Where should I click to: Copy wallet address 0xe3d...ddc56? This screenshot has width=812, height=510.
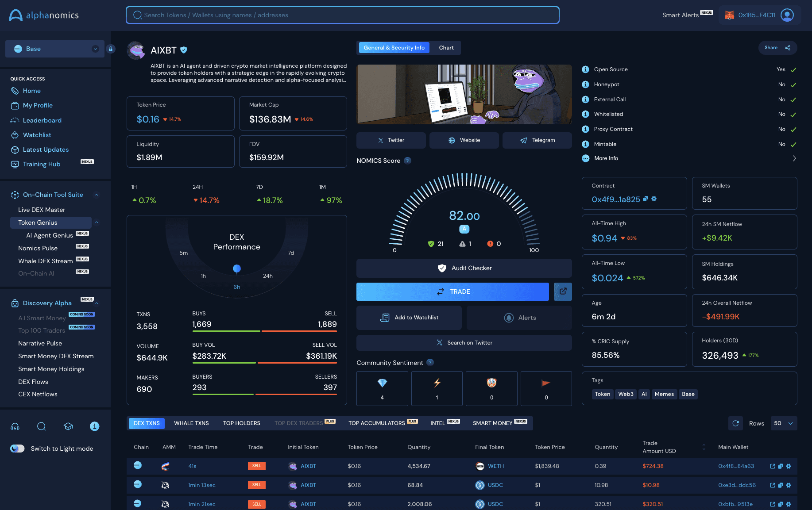click(x=781, y=485)
